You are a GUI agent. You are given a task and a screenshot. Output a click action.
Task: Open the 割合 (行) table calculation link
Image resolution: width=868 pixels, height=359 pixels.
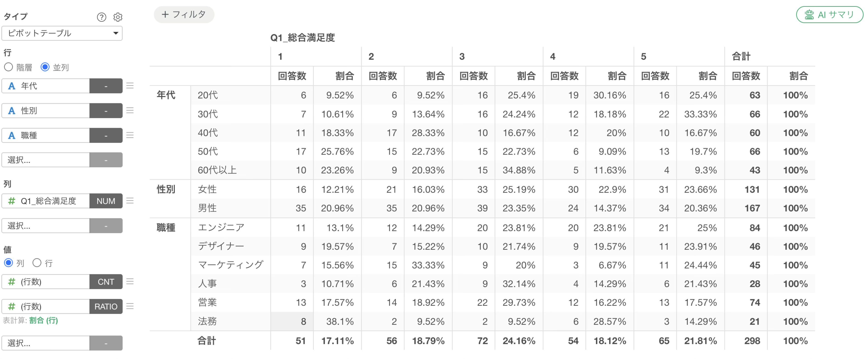tap(43, 320)
